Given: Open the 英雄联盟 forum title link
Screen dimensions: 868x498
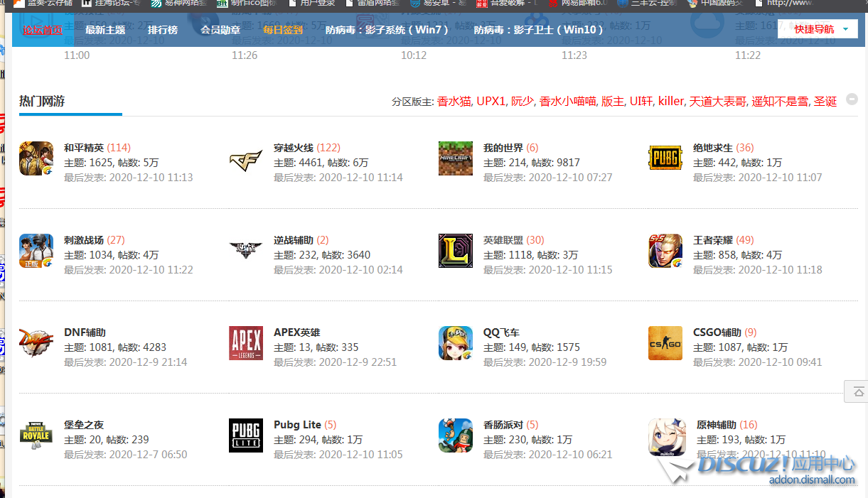Looking at the screenshot, I should pos(503,240).
